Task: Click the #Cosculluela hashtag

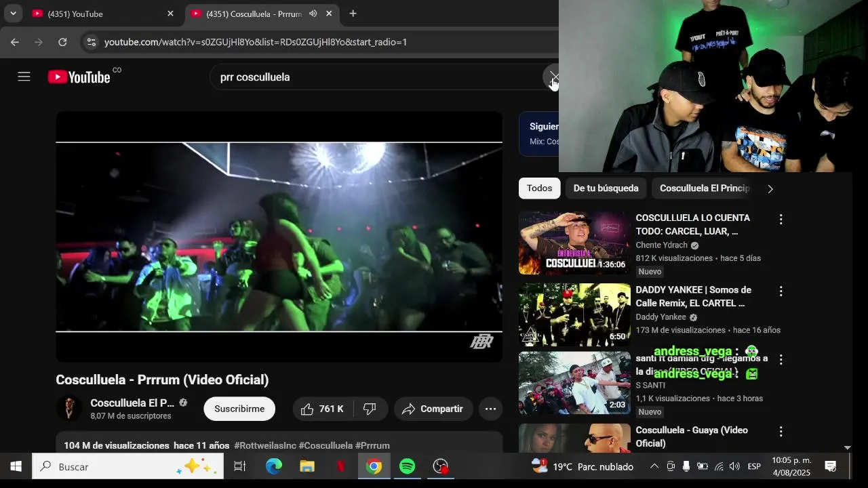Action: point(325,445)
